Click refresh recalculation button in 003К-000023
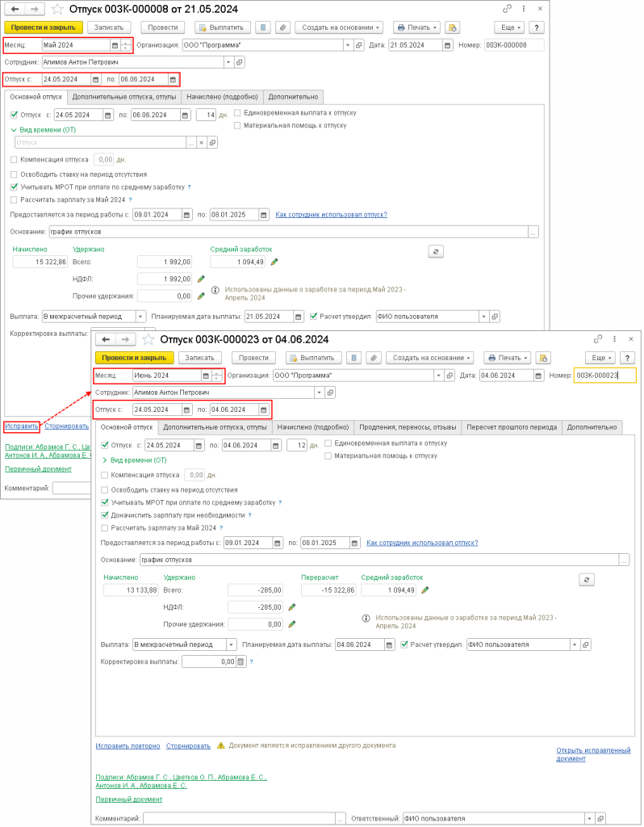Screen dimensions: 644x827 pos(587,580)
